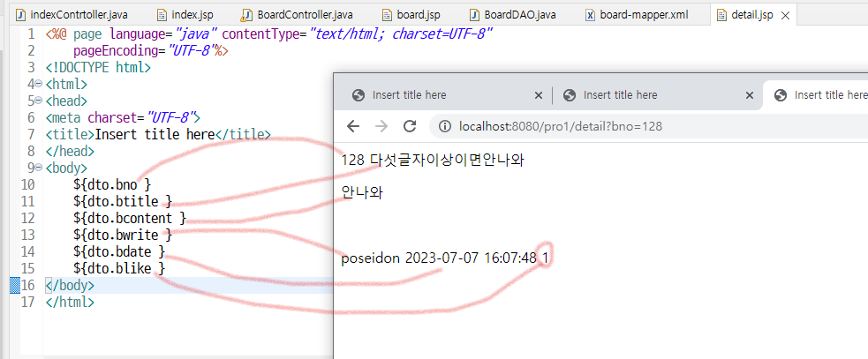This screenshot has width=868, height=359.
Task: Click the file icon of board.jsp tab
Action: click(x=388, y=14)
